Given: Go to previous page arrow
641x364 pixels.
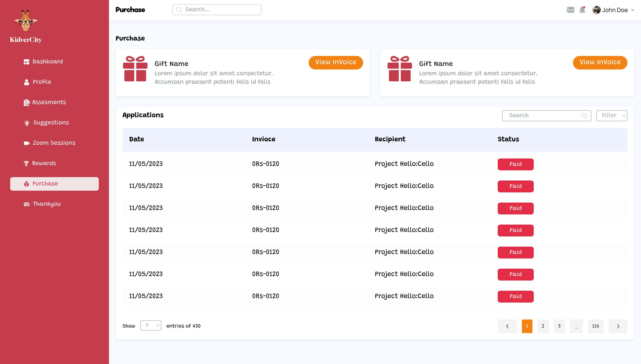Looking at the screenshot, I should [507, 326].
